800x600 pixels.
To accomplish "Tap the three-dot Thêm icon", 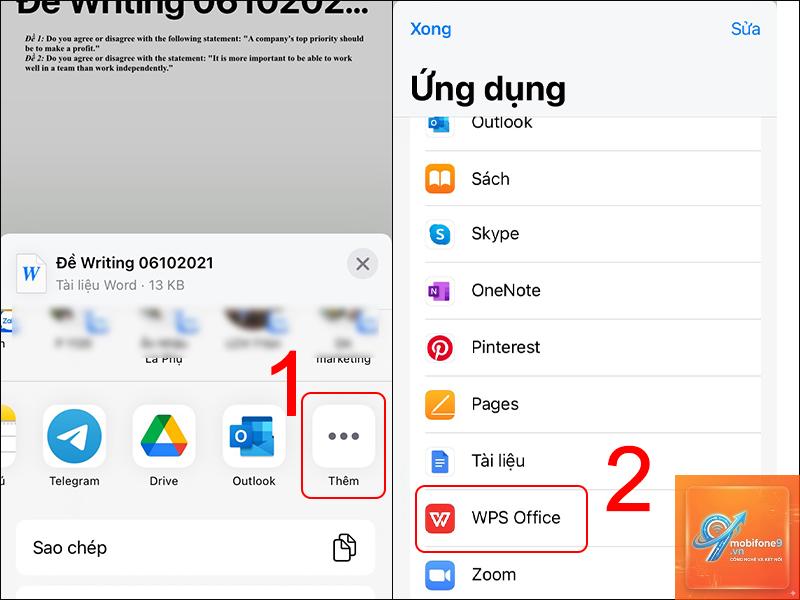I will coord(343,436).
